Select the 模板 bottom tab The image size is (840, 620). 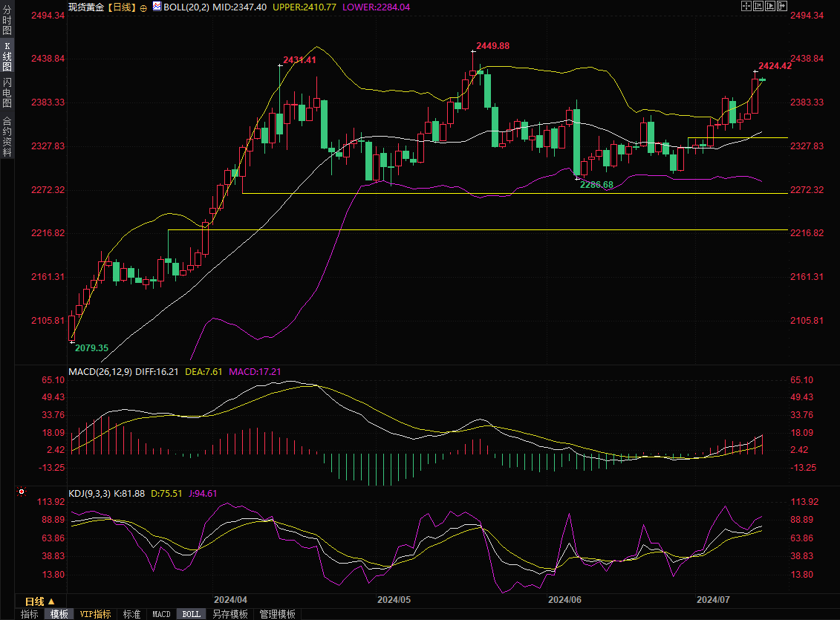(59, 614)
